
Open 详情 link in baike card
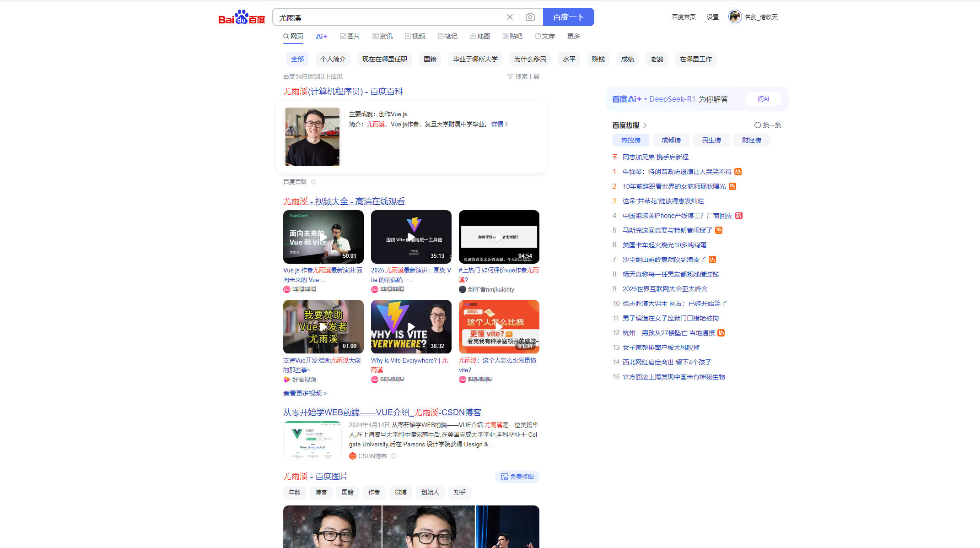coord(500,124)
